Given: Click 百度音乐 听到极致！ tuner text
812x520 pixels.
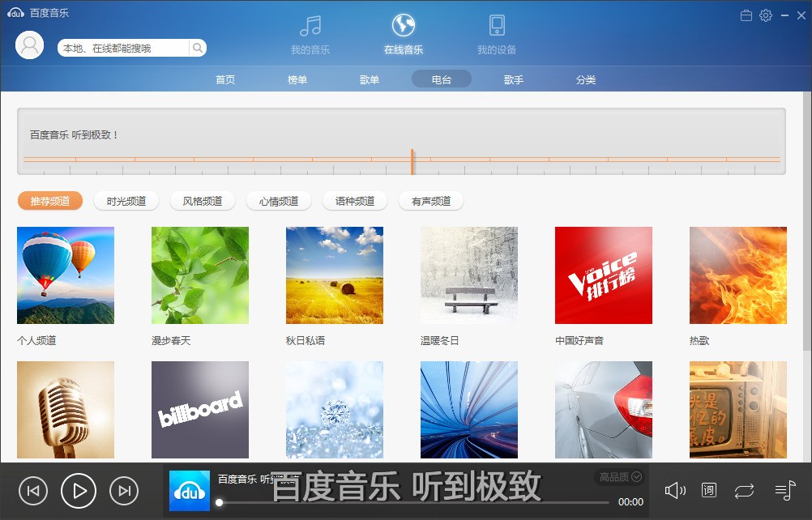Looking at the screenshot, I should tap(74, 135).
